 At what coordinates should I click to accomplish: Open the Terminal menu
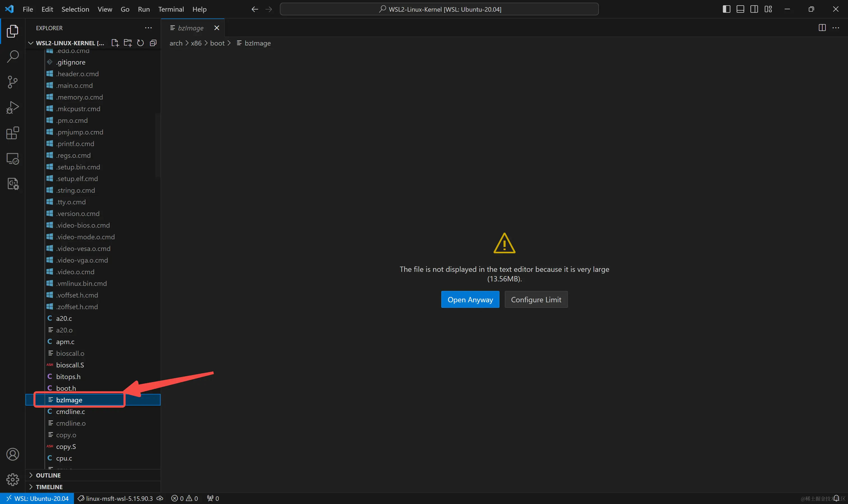pos(171,9)
